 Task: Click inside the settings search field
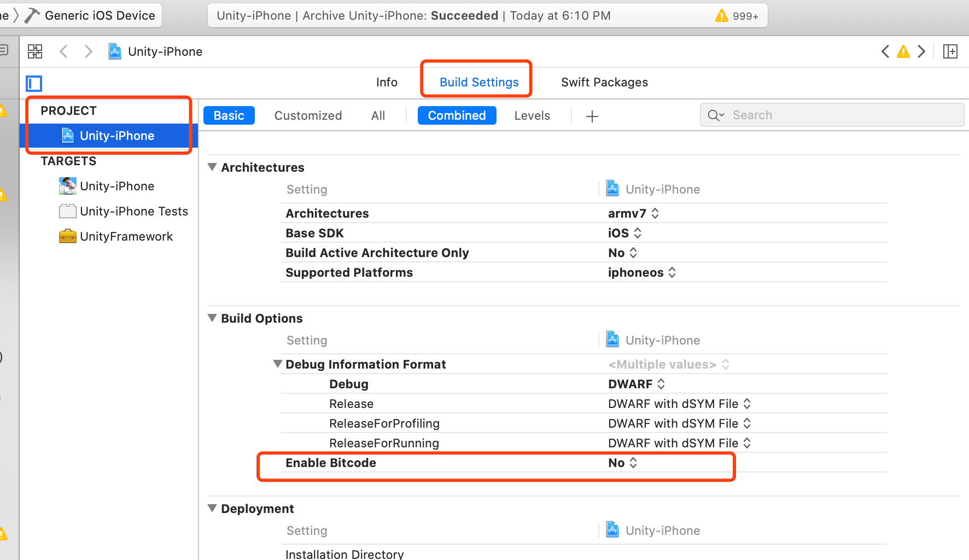click(x=793, y=115)
